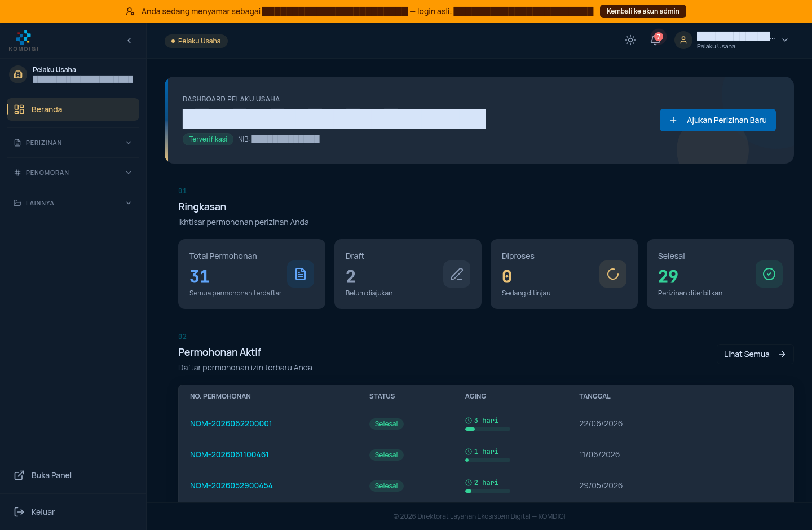Click Selesai status of NOM-2026062200001
The width and height of the screenshot is (812, 530).
[x=386, y=424]
